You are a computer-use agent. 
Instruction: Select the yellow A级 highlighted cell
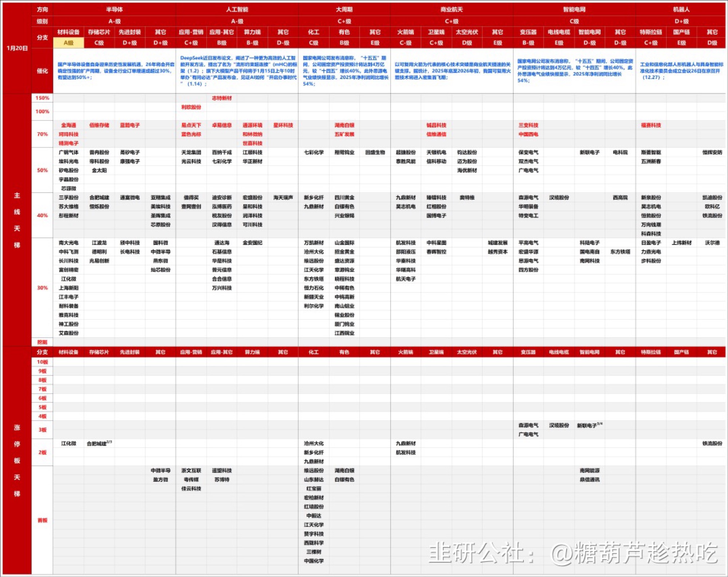coord(68,43)
